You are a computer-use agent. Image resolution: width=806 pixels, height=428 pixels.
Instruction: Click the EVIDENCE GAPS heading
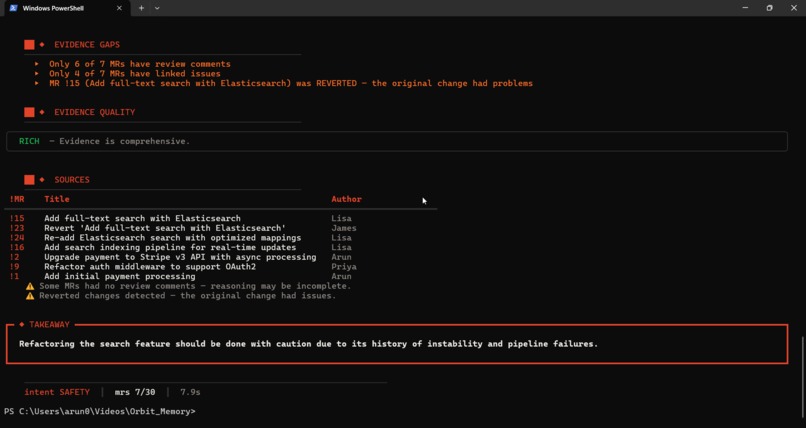coord(87,45)
